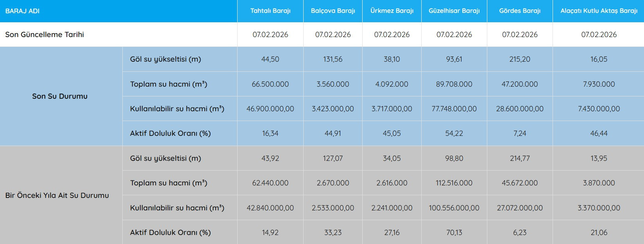Select Alaçatı's previous year elevation 13,95
The height and width of the screenshot is (244, 644).
(599, 158)
